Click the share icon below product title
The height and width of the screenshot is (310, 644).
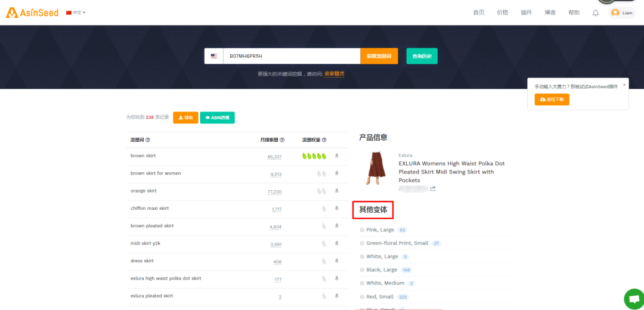[x=433, y=188]
